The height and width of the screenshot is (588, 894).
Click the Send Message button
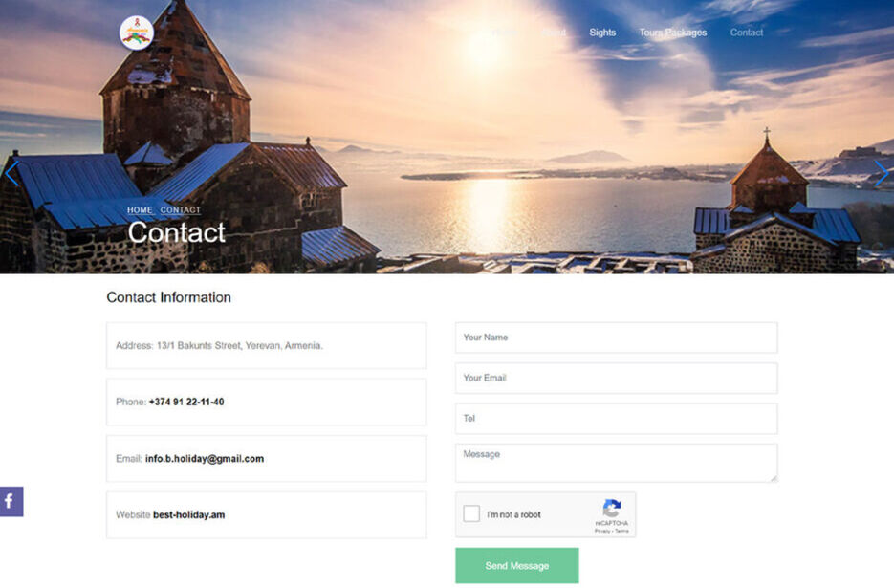(517, 566)
